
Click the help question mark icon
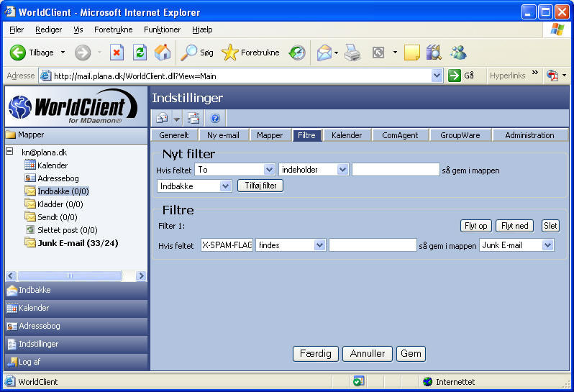[214, 118]
